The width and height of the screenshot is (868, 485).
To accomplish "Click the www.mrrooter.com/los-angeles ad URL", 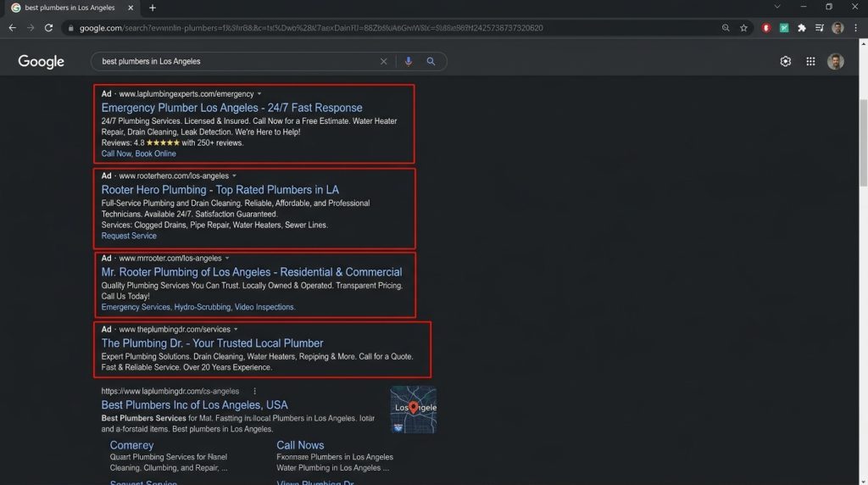I will [170, 259].
